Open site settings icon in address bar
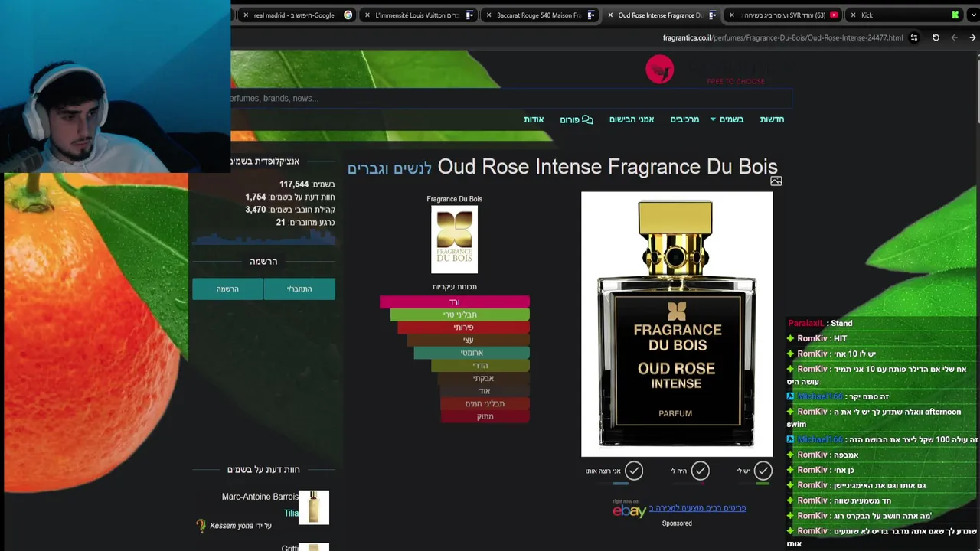This screenshot has width=980, height=551. (914, 37)
